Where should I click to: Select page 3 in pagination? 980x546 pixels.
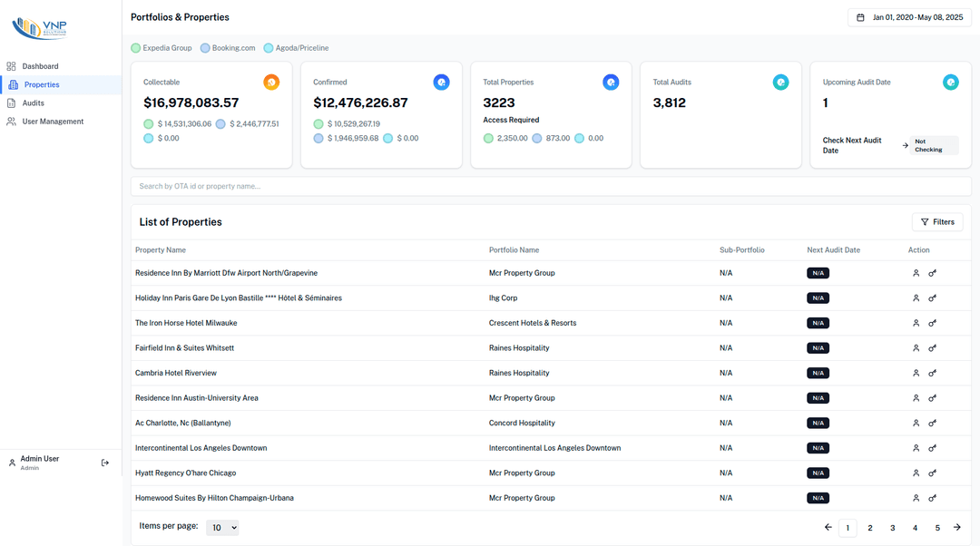pyautogui.click(x=893, y=528)
